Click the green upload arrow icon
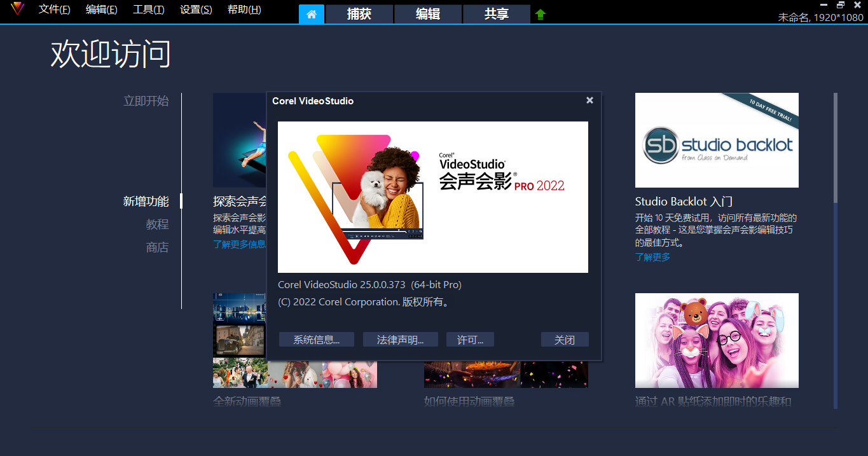Image resolution: width=868 pixels, height=456 pixels. 541,14
